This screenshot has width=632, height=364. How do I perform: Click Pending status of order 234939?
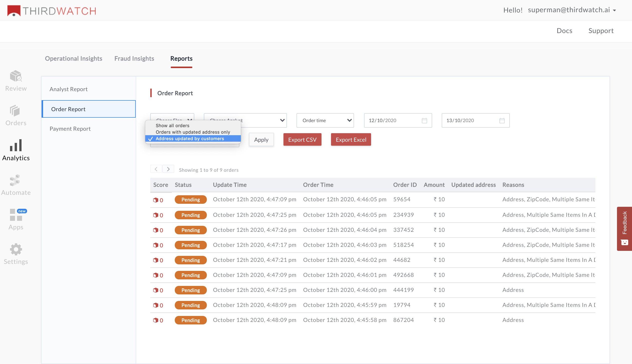191,215
